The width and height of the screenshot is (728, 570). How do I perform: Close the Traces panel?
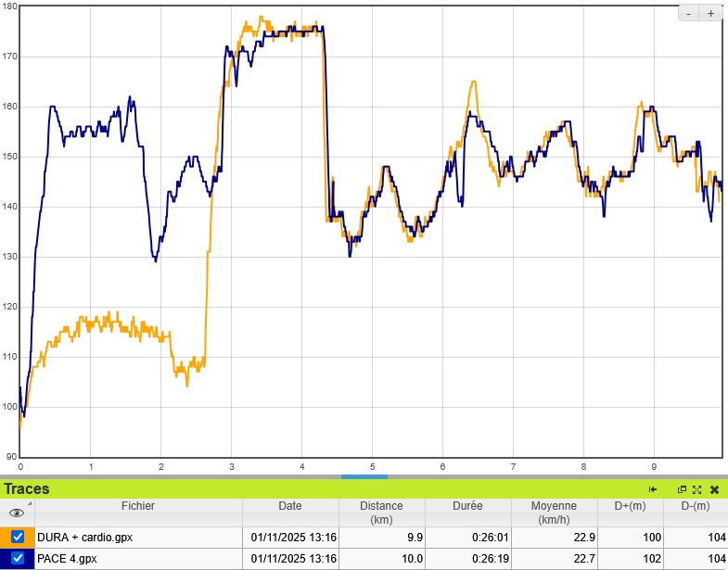pyautogui.click(x=714, y=489)
